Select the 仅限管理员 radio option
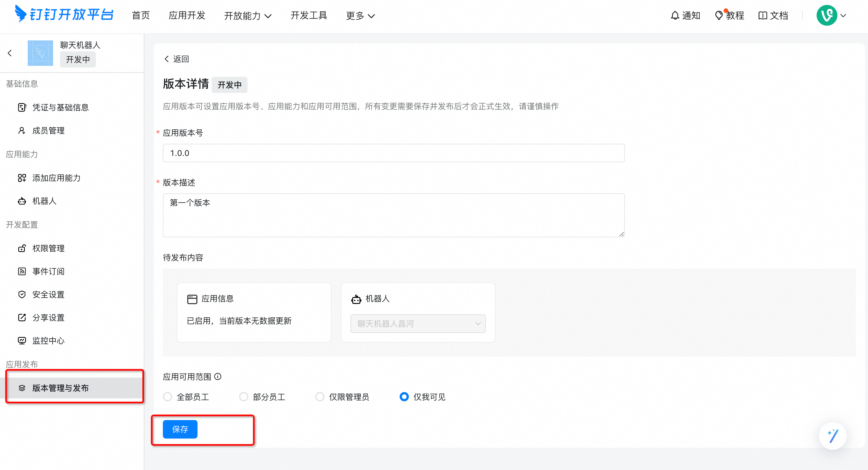 [320, 397]
